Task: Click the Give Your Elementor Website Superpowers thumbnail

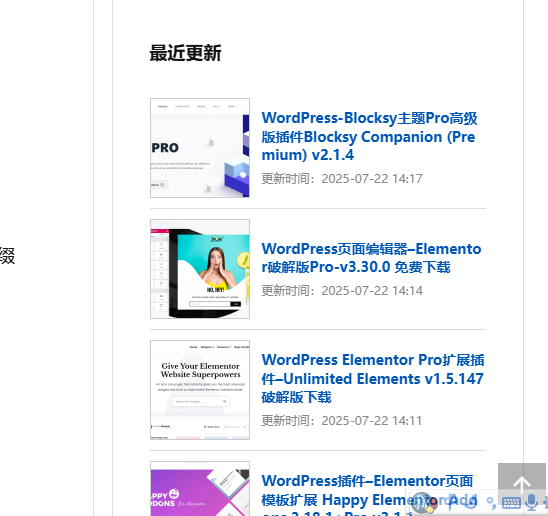Action: pos(200,390)
